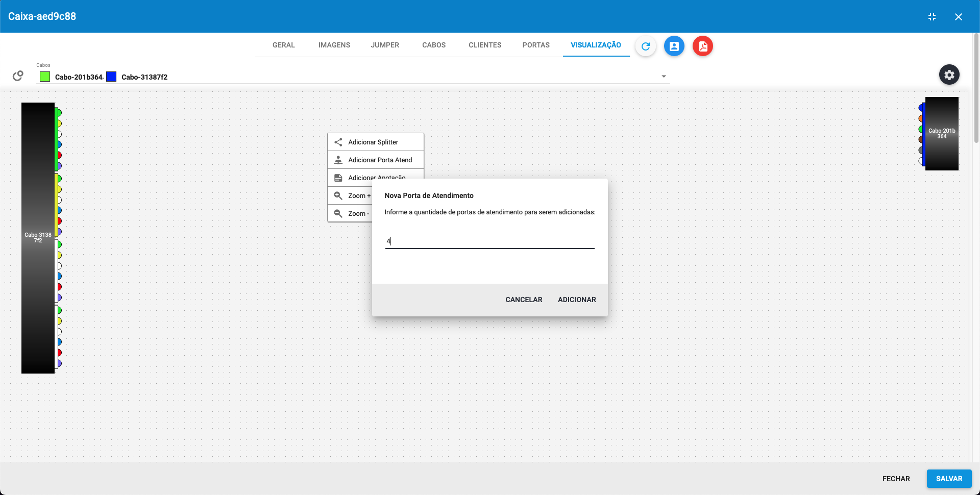Go to the PORTAS tab
The height and width of the screenshot is (495, 980).
[536, 45]
